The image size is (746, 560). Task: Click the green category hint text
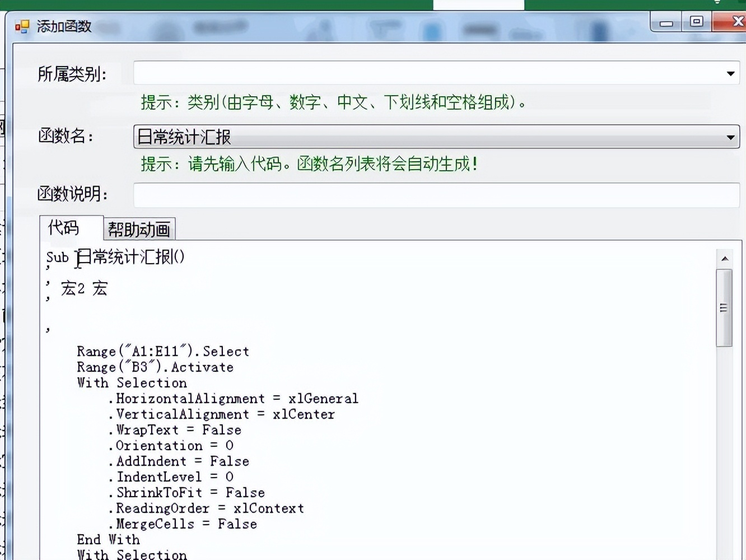coord(332,103)
